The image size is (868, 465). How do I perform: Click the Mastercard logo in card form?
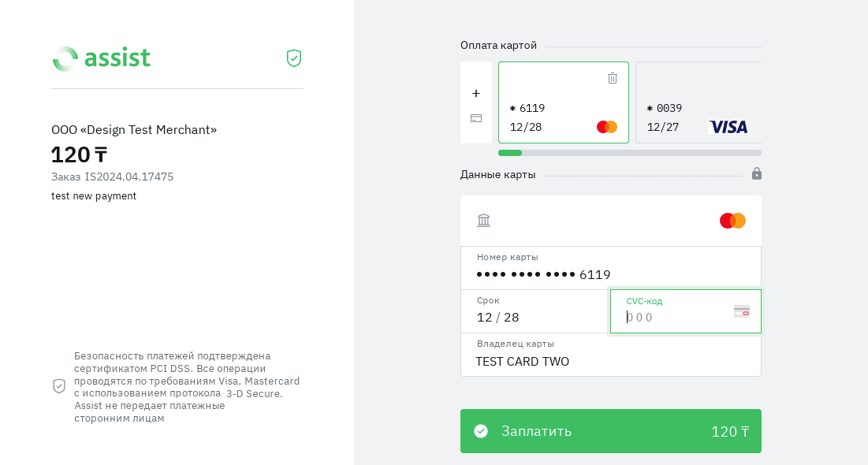click(732, 221)
